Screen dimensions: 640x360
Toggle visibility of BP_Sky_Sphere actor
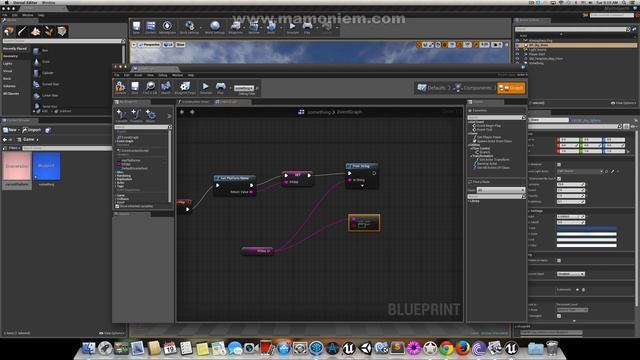pos(517,45)
